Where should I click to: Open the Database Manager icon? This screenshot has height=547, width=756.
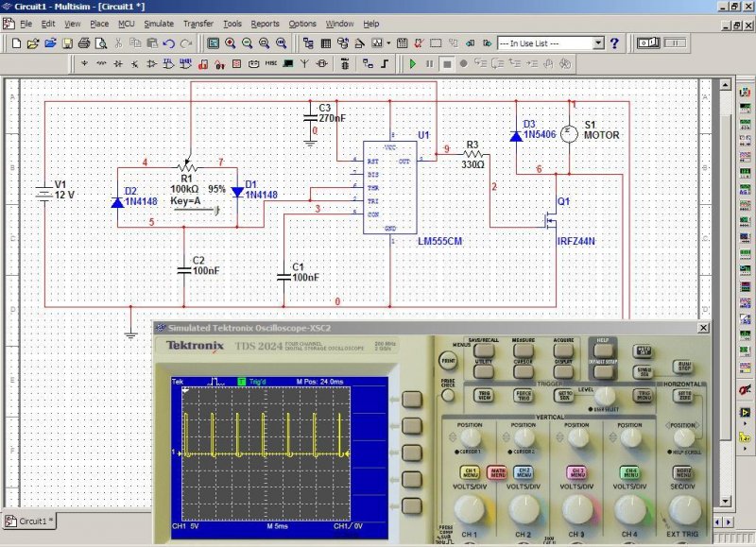pos(343,43)
